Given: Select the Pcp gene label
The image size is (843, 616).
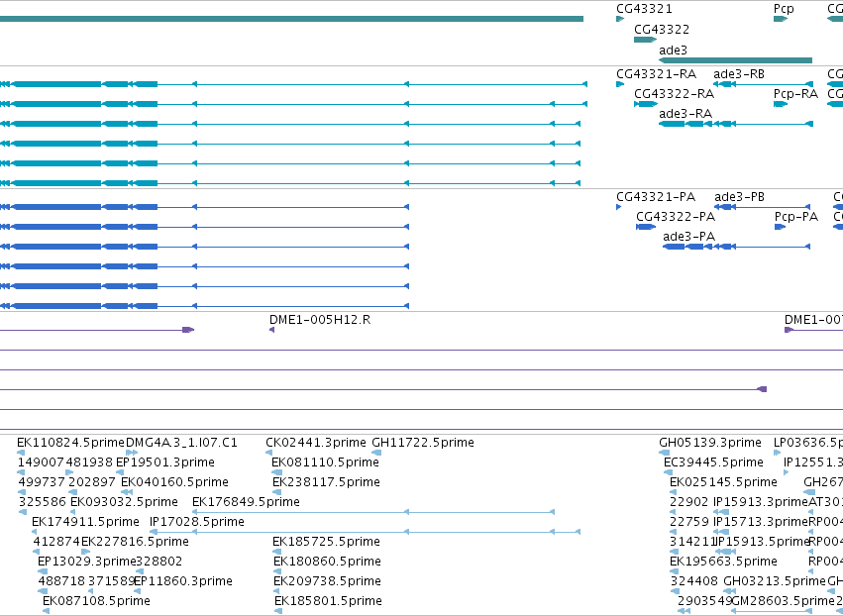Looking at the screenshot, I should pos(784,9).
